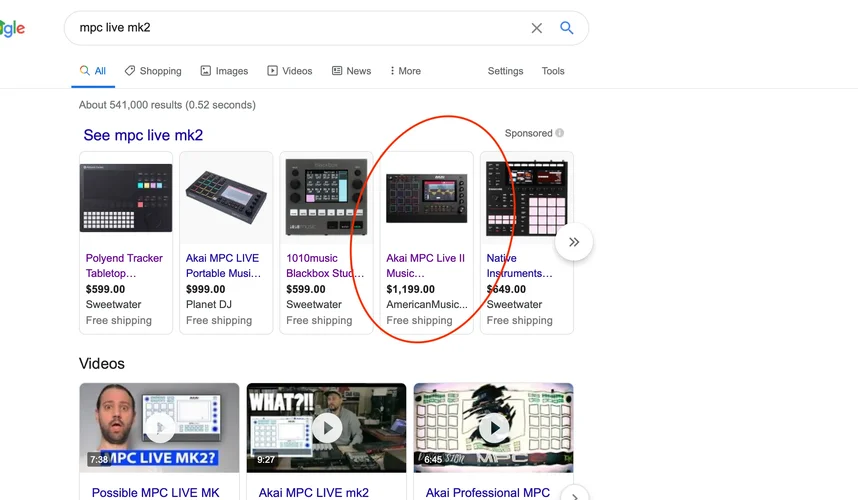
Task: Open the News tab
Action: [351, 71]
